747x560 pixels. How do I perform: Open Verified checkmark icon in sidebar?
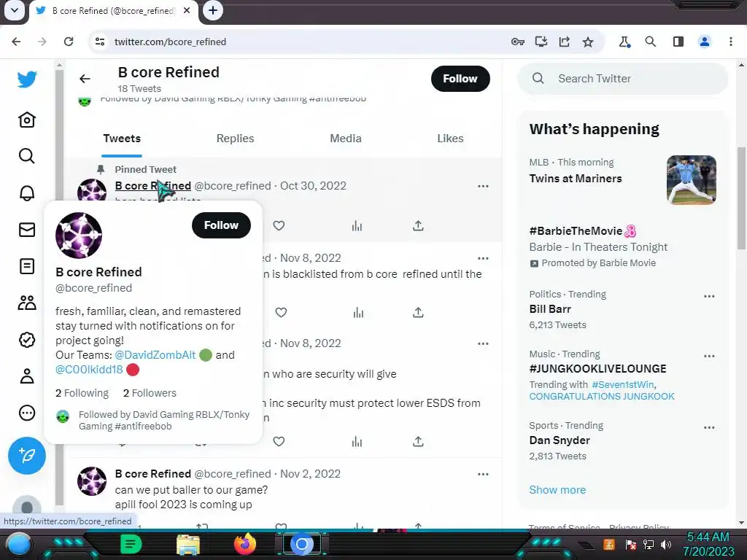point(27,340)
